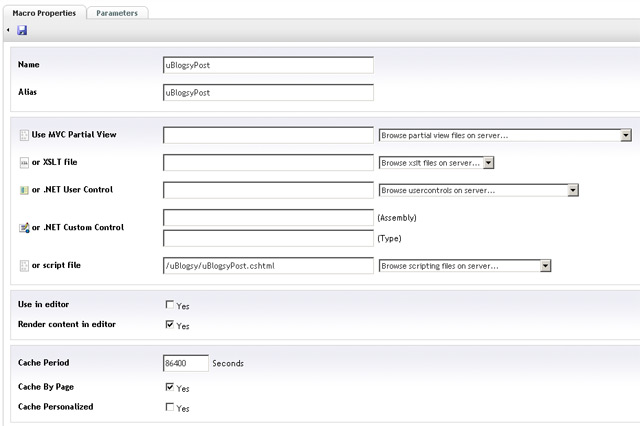
Task: Click the MVC Partial View icon
Action: point(24,135)
